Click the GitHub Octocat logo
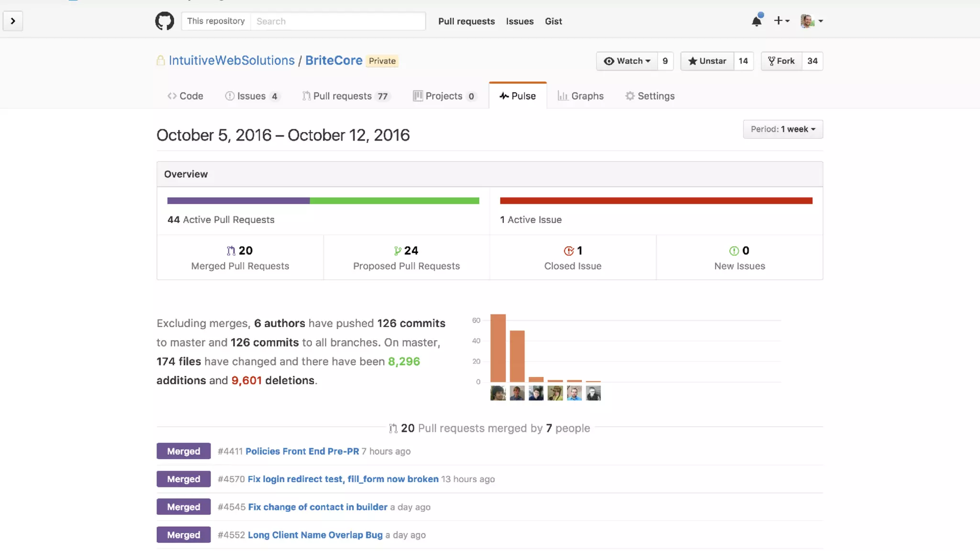980x551 pixels. pos(165,21)
